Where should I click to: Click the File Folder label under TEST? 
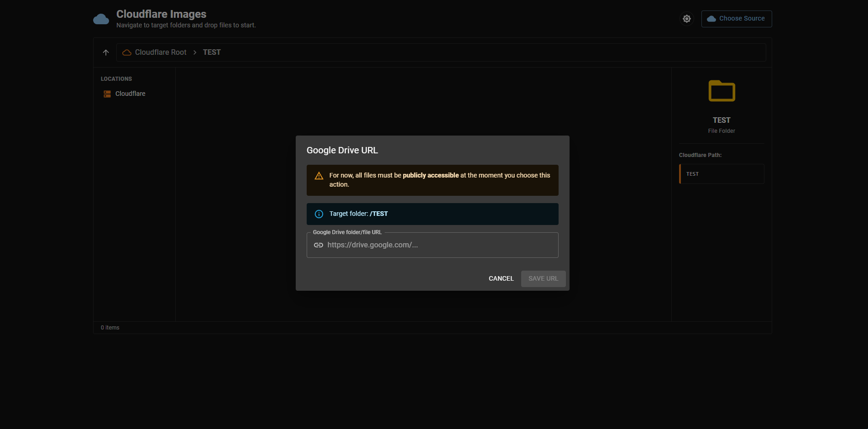click(x=722, y=131)
